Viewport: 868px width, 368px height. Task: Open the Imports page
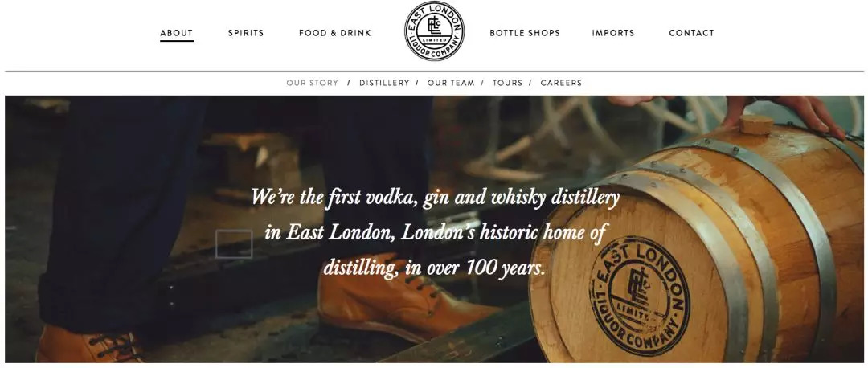pyautogui.click(x=612, y=33)
